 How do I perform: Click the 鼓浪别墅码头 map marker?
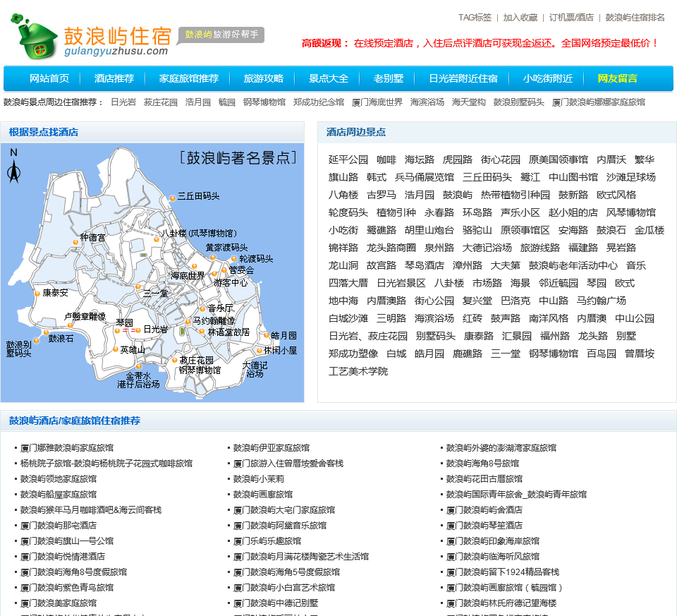(x=37, y=340)
